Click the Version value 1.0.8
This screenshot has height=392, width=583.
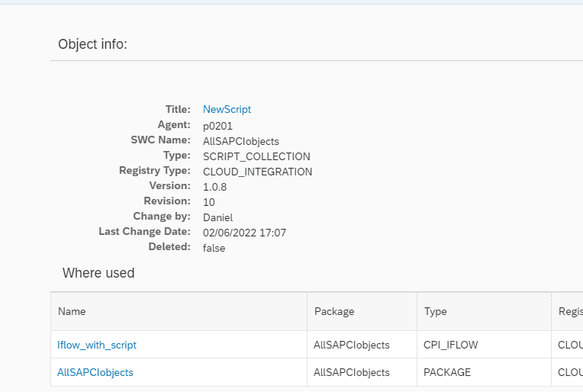pyautogui.click(x=214, y=187)
